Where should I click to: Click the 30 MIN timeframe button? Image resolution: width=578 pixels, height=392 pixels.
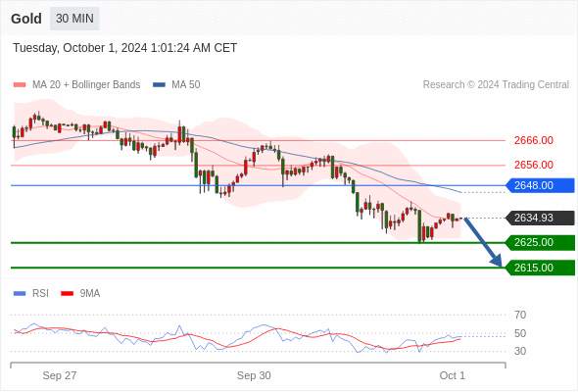coord(74,19)
